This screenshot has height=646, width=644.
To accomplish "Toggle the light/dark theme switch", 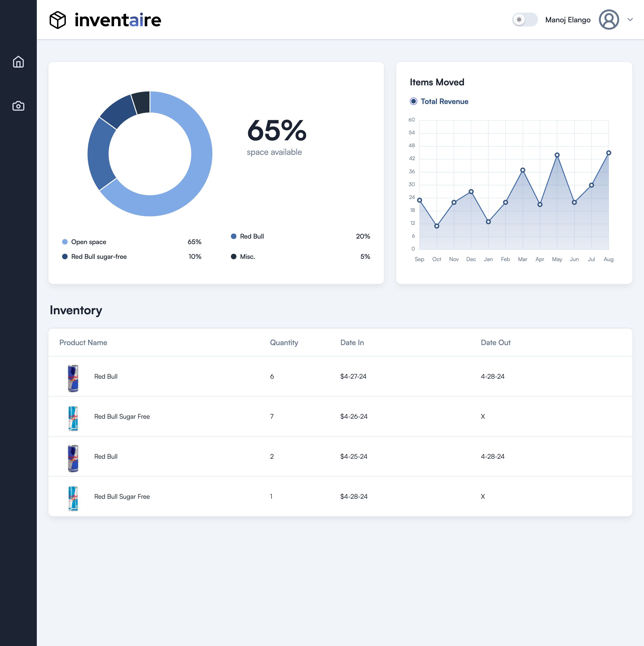I will (525, 20).
